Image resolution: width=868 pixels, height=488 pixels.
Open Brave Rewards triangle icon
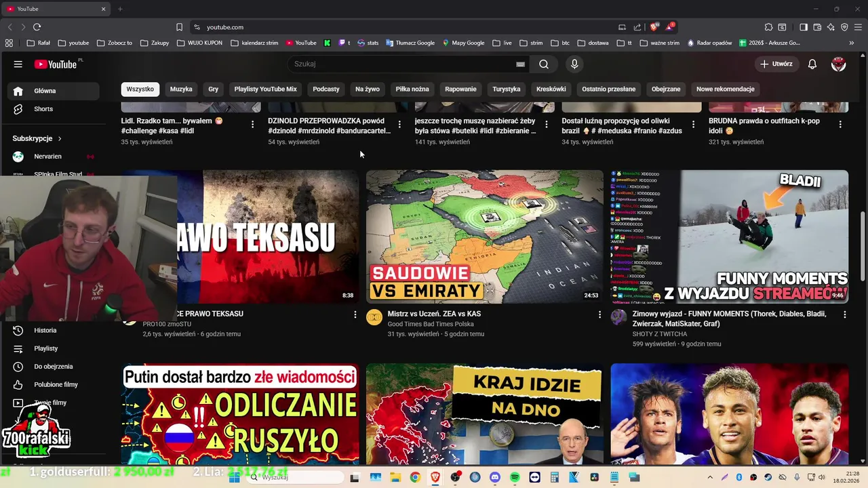pyautogui.click(x=670, y=27)
